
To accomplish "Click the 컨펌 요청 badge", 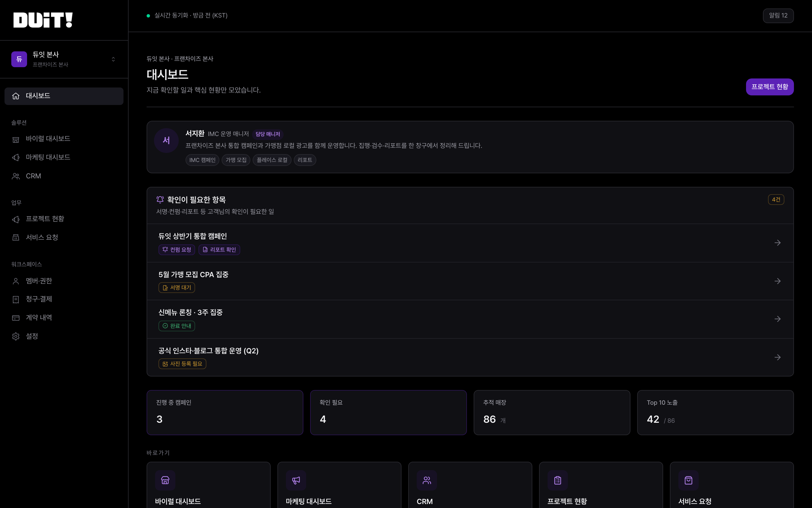I will point(176,250).
